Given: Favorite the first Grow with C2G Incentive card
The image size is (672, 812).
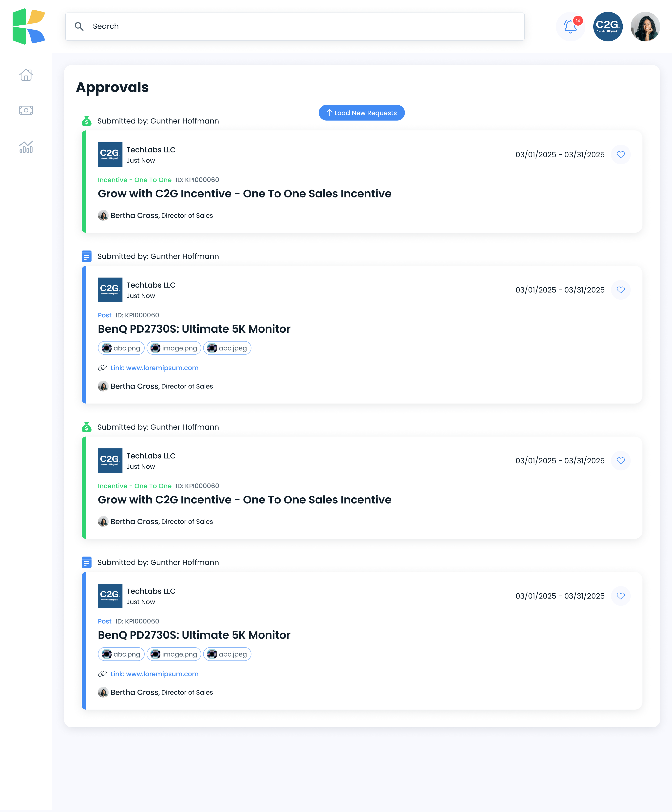Looking at the screenshot, I should 621,155.
